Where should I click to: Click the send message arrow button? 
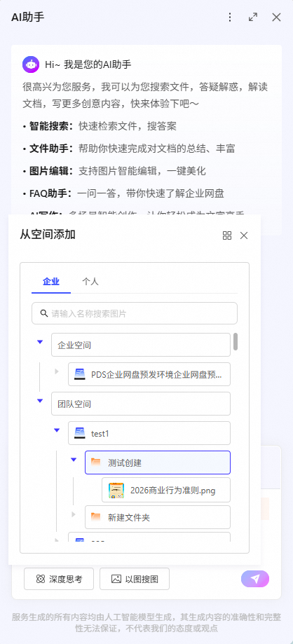(255, 579)
